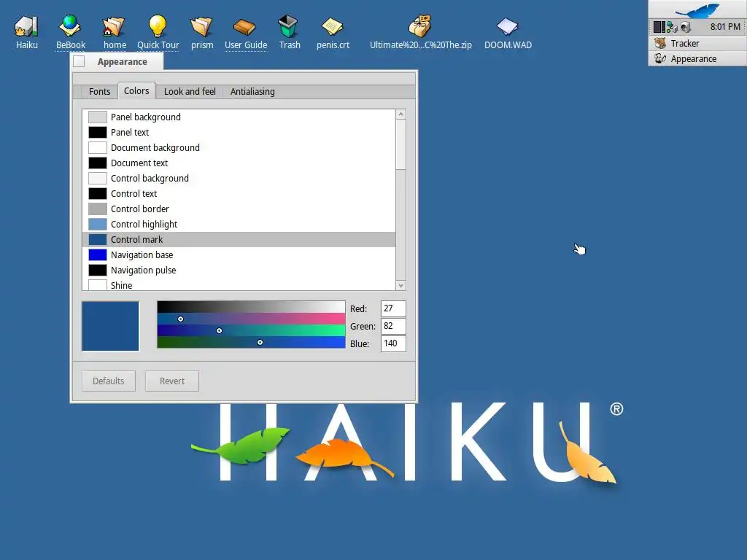Click the red color slider ramp
747x560 pixels.
click(x=251, y=319)
